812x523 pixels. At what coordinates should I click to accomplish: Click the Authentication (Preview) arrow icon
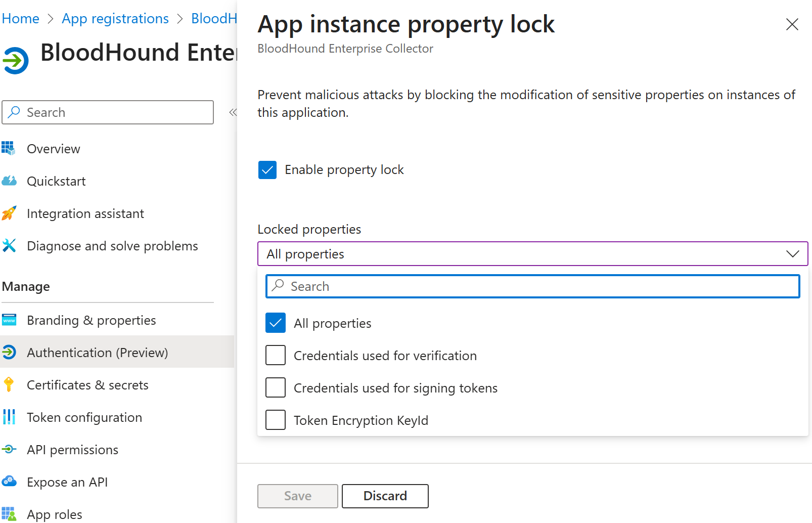coord(9,352)
